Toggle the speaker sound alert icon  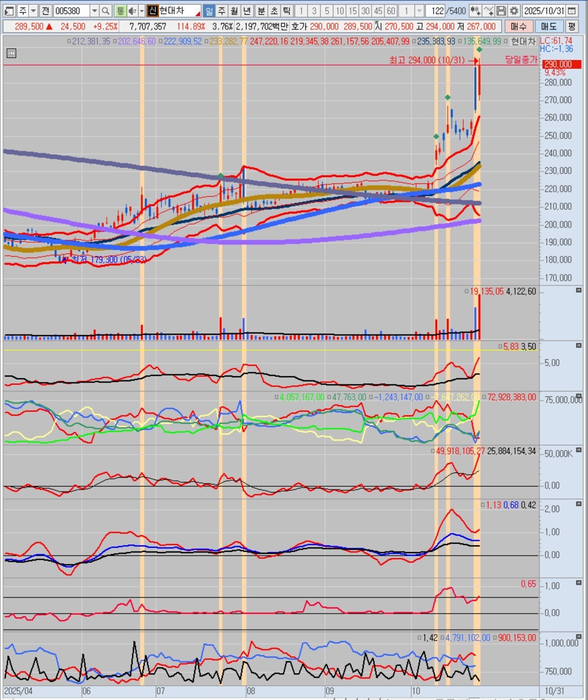click(132, 11)
